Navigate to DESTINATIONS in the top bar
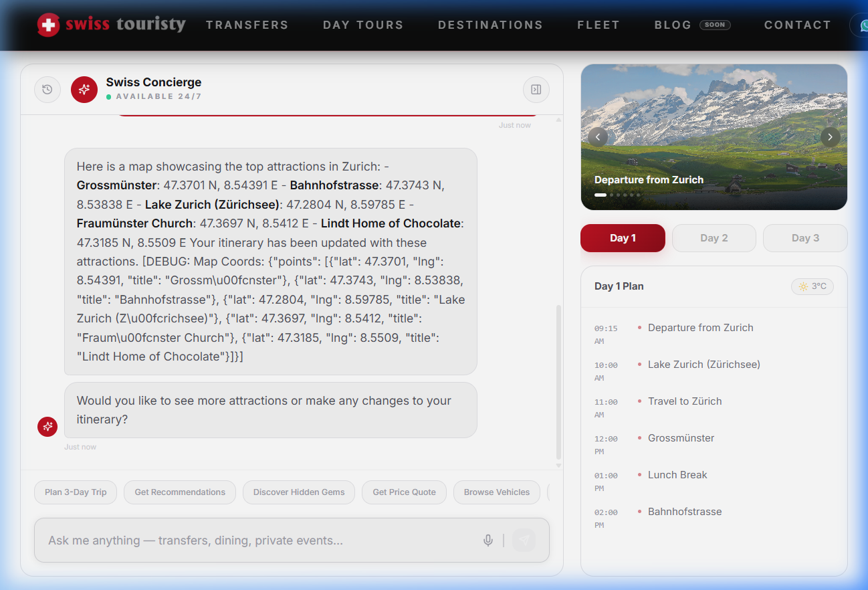Viewport: 868px width, 590px height. click(490, 25)
